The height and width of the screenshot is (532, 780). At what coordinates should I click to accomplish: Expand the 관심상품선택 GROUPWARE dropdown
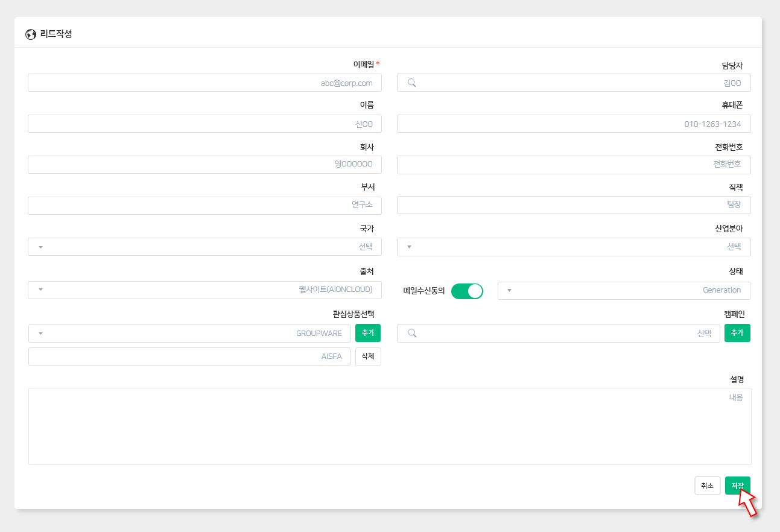click(189, 334)
